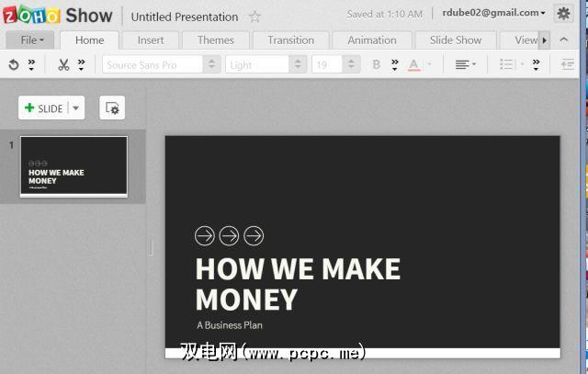Open the settings gear in top corner
Image resolution: width=588 pixels, height=374 pixels.
tap(563, 14)
